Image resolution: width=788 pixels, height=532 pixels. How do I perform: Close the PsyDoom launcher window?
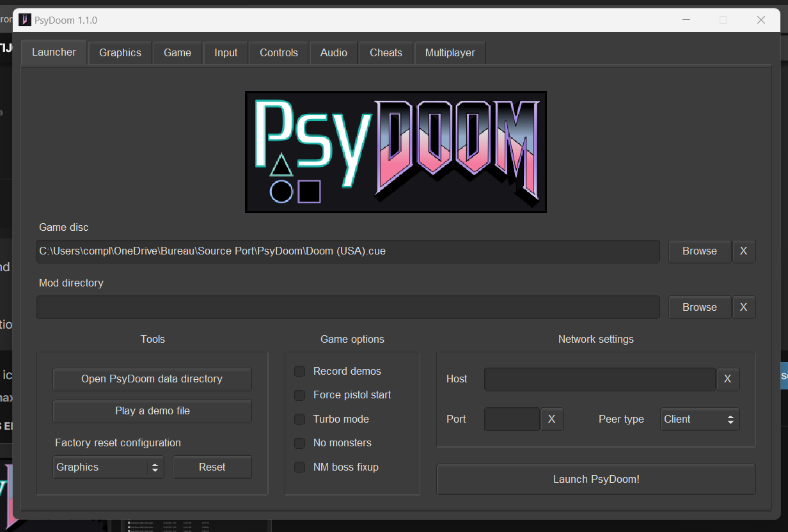point(761,20)
